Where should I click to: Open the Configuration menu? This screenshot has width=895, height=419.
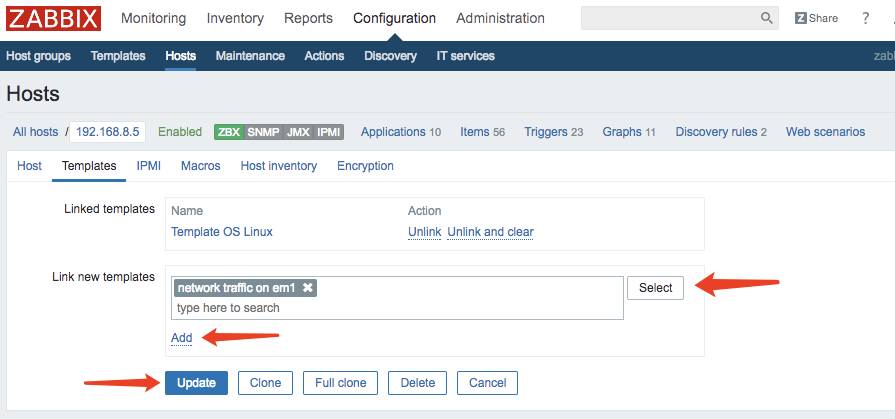(x=394, y=18)
